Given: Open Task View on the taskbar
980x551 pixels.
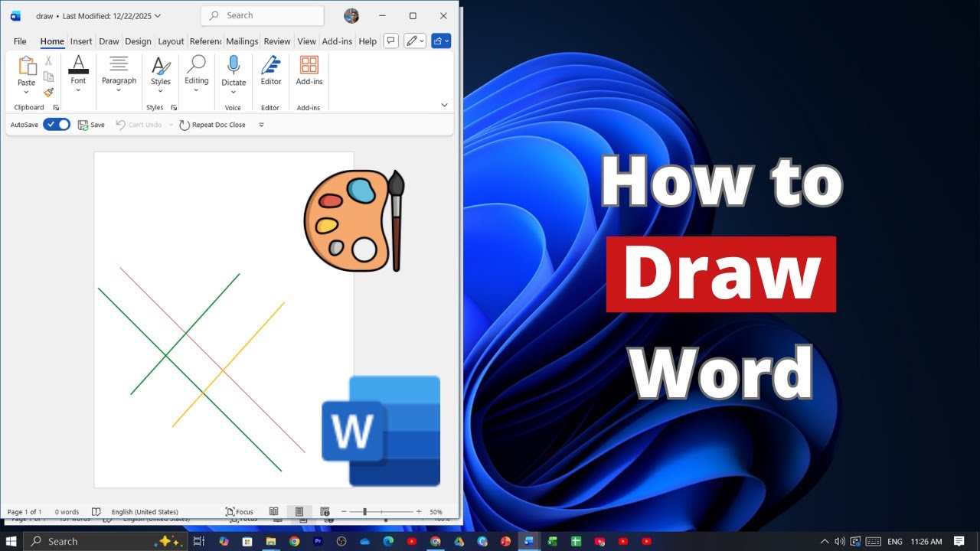Looking at the screenshot, I should click(198, 541).
